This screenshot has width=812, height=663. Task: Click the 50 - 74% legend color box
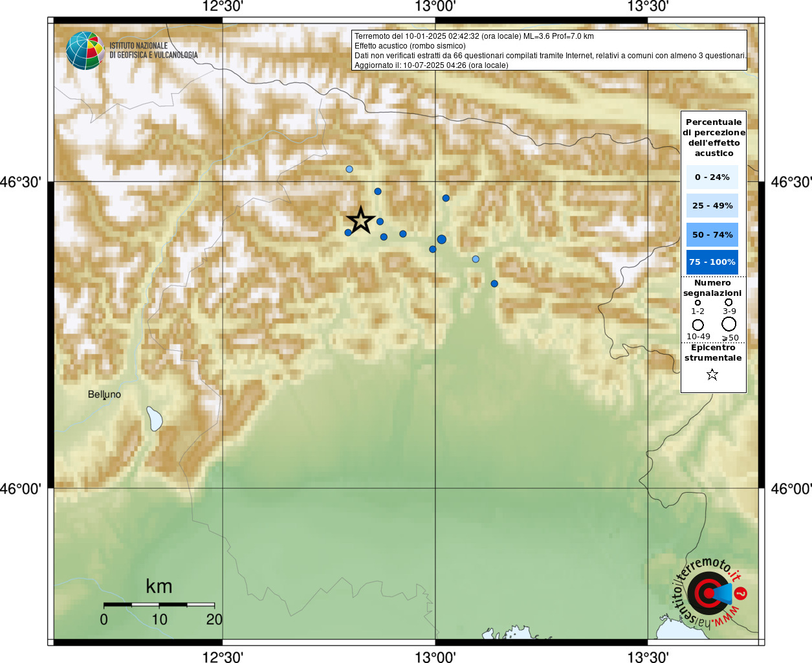tap(712, 234)
